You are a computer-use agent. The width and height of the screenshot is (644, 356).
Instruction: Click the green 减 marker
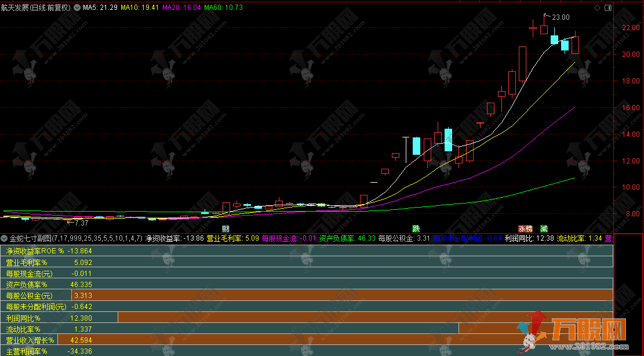(x=544, y=228)
